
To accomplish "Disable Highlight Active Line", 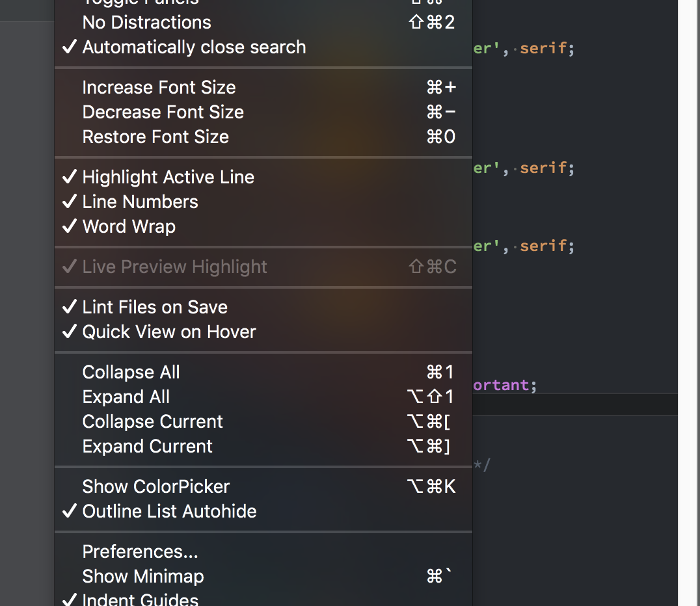I will coord(167,177).
